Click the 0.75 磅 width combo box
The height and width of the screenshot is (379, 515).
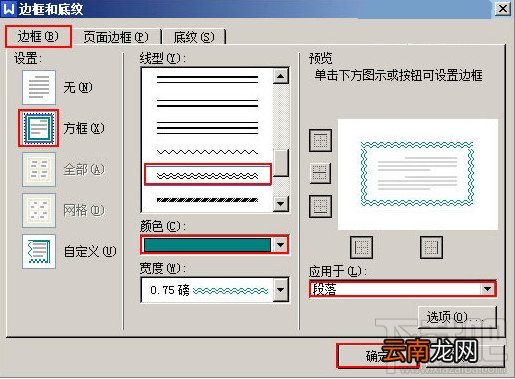(x=215, y=290)
